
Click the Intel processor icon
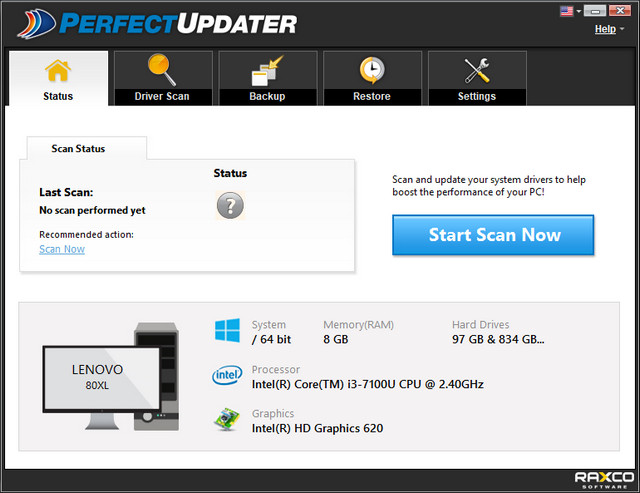(x=227, y=375)
